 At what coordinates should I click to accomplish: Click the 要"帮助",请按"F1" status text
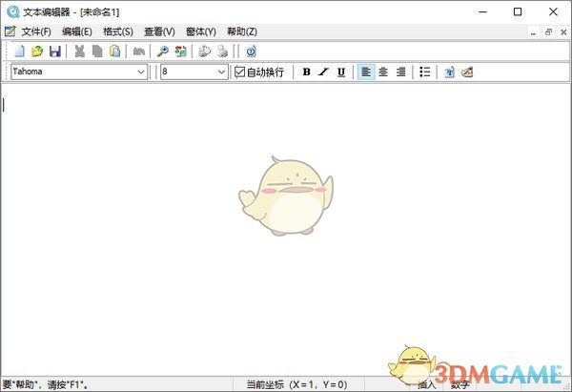45,384
